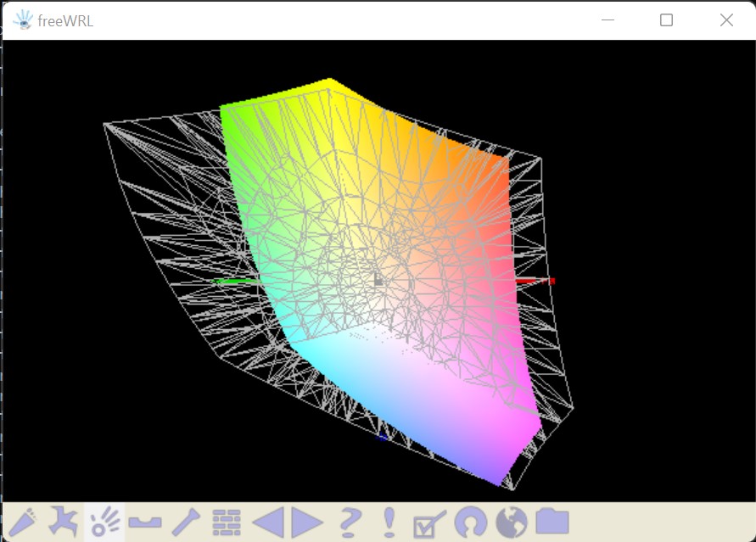Minimize the freeWRL window

tap(608, 20)
